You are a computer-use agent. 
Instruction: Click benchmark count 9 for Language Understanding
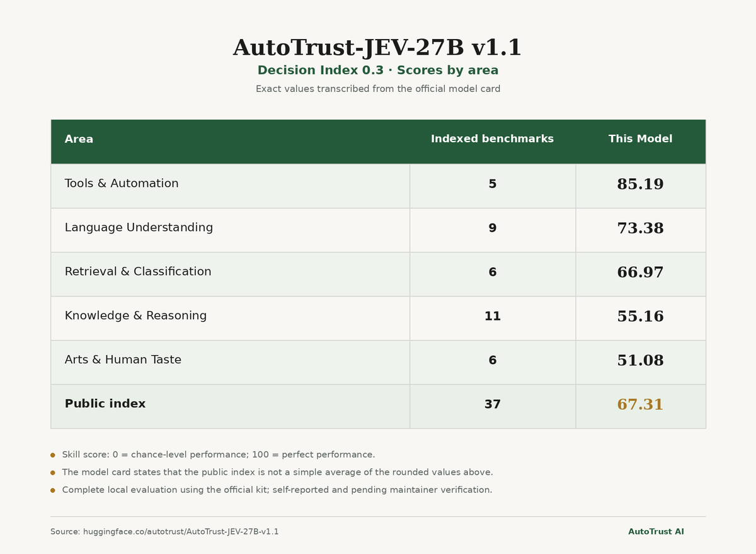coord(492,228)
